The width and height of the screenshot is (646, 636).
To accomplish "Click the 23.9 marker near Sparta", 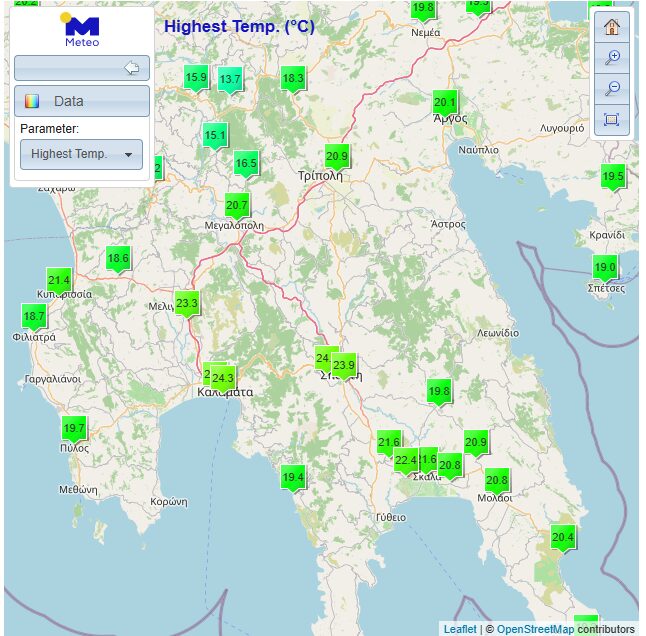I will coord(344,366).
